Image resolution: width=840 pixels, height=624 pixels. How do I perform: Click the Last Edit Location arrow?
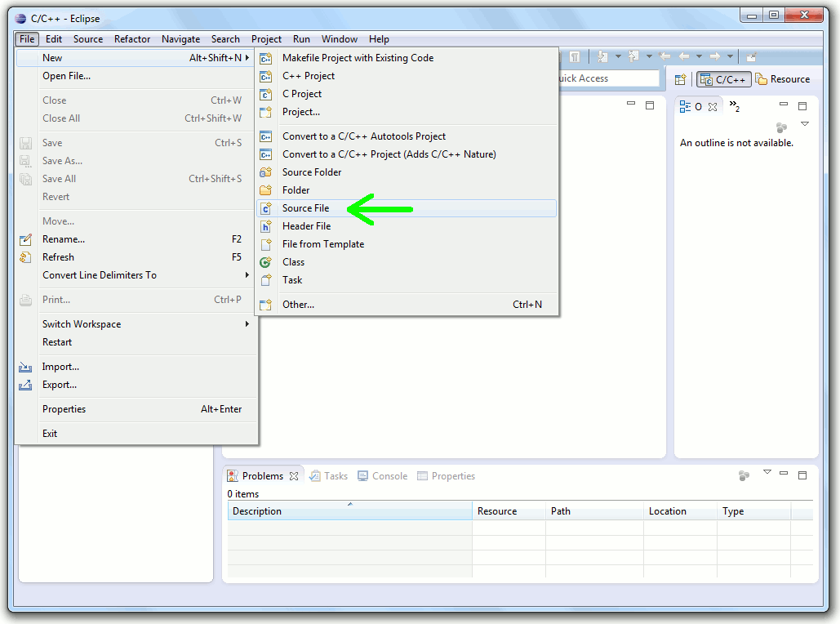point(664,56)
